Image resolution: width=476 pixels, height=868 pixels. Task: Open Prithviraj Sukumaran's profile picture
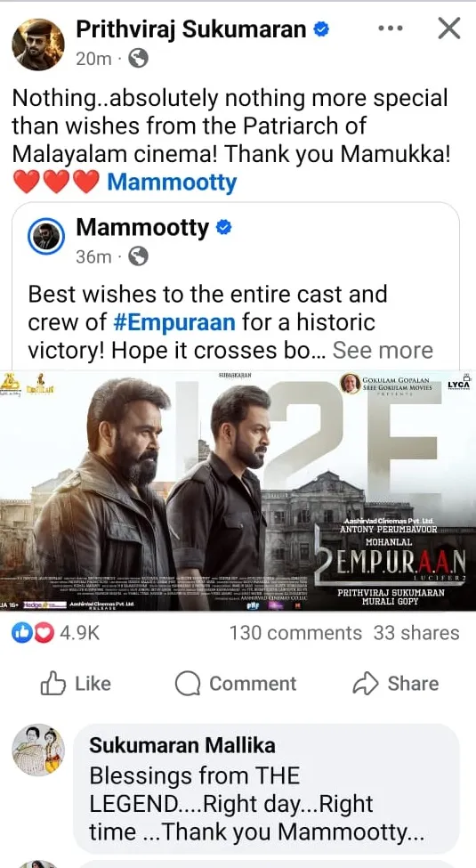pyautogui.click(x=38, y=45)
